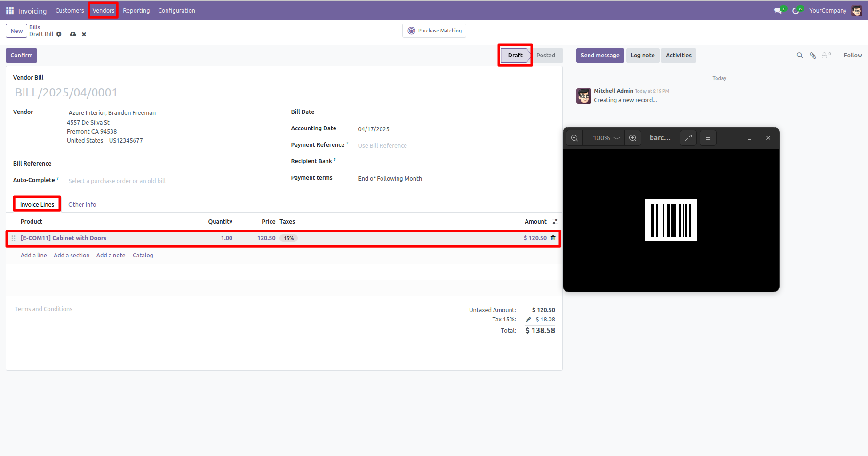Click the barcode image in viewer
868x456 pixels.
pyautogui.click(x=670, y=220)
